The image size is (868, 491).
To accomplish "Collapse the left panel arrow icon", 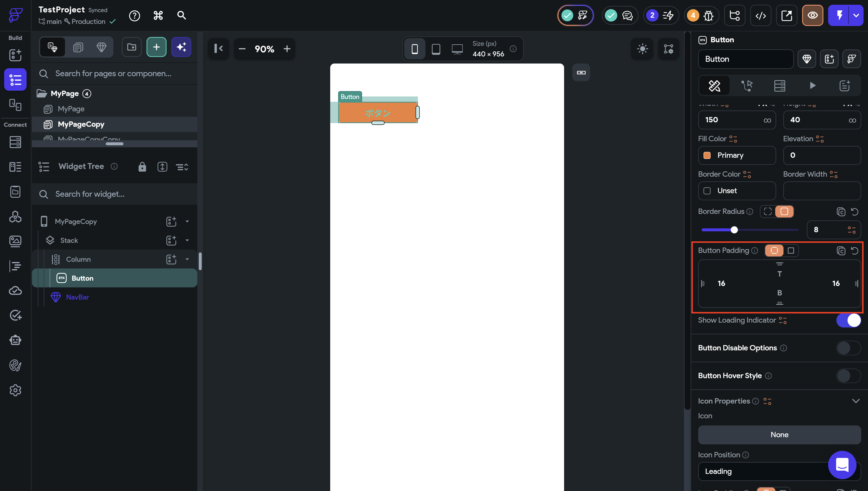I will point(219,49).
